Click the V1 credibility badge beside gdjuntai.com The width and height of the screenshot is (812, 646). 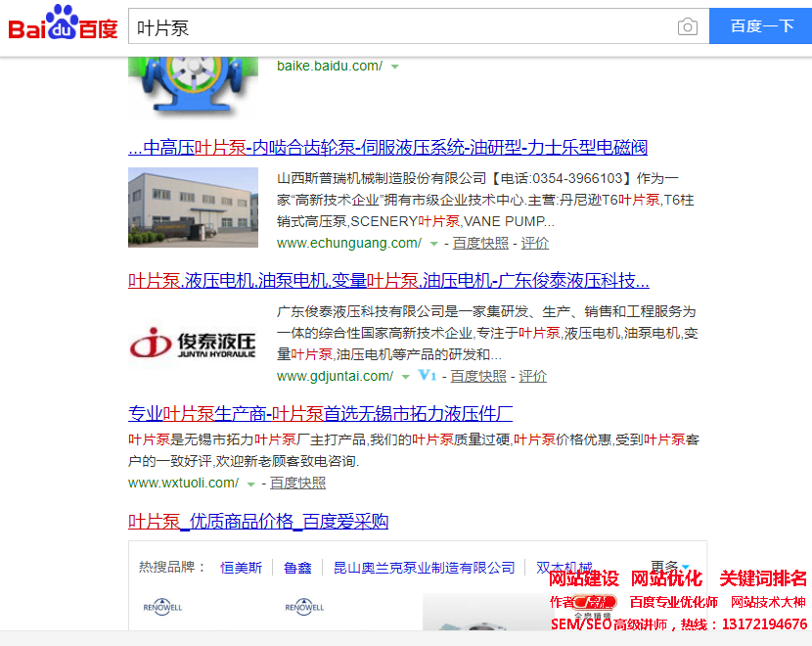(426, 376)
